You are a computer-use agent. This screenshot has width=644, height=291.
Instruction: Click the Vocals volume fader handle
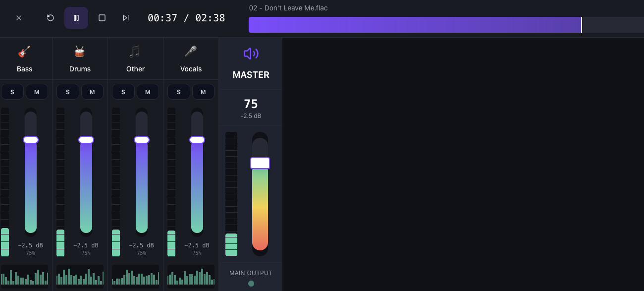tap(197, 140)
